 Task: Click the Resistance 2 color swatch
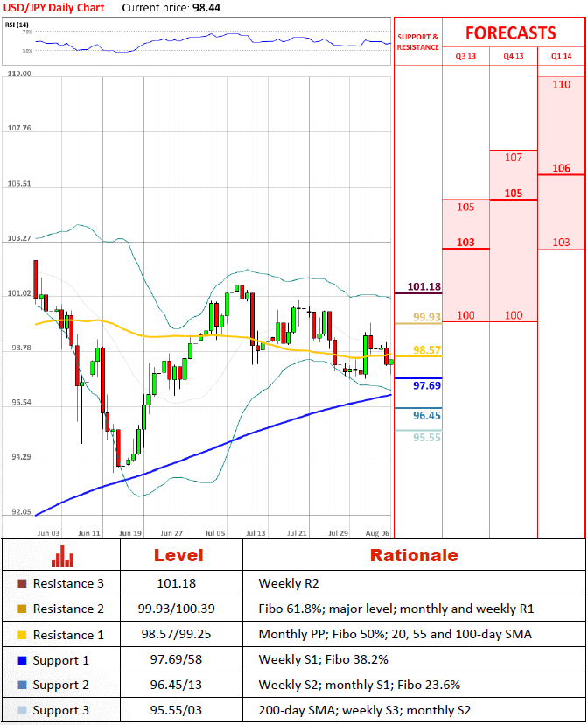click(22, 609)
